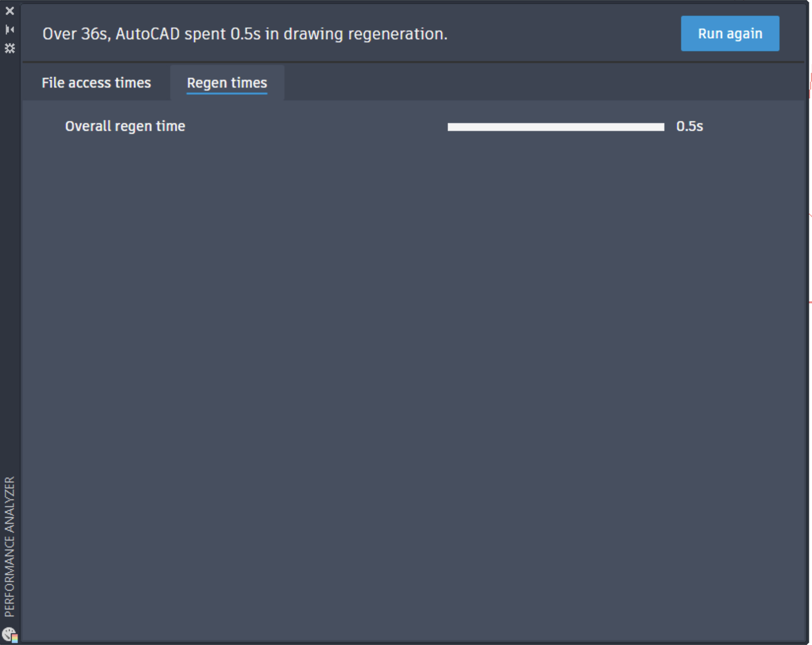The image size is (812, 645).
Task: Click the vertical PERFORMANCE ANALYZER title text
Action: [x=10, y=547]
